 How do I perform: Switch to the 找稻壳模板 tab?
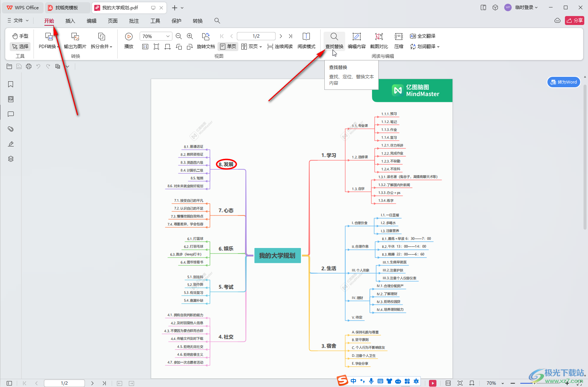coord(67,7)
